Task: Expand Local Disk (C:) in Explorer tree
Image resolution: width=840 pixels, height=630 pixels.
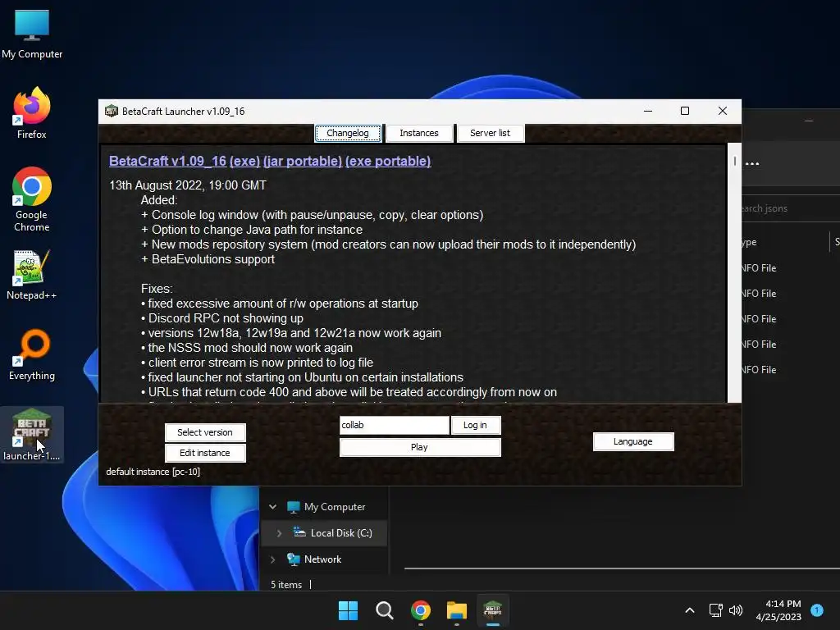Action: (x=279, y=533)
